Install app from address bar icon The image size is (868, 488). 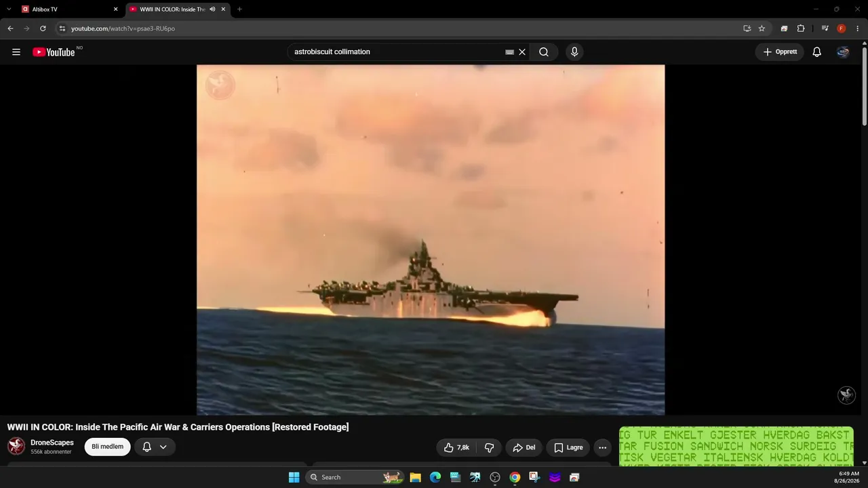point(747,28)
